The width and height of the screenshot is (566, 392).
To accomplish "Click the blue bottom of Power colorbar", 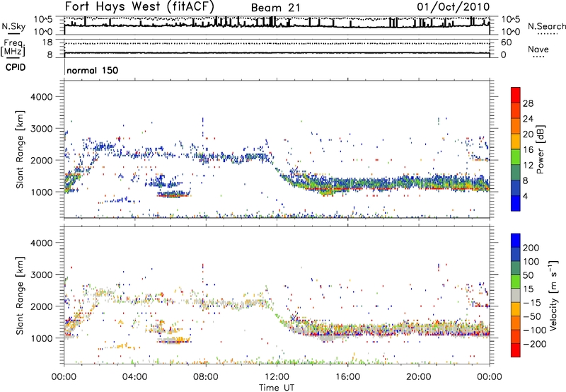I will pyautogui.click(x=516, y=204).
